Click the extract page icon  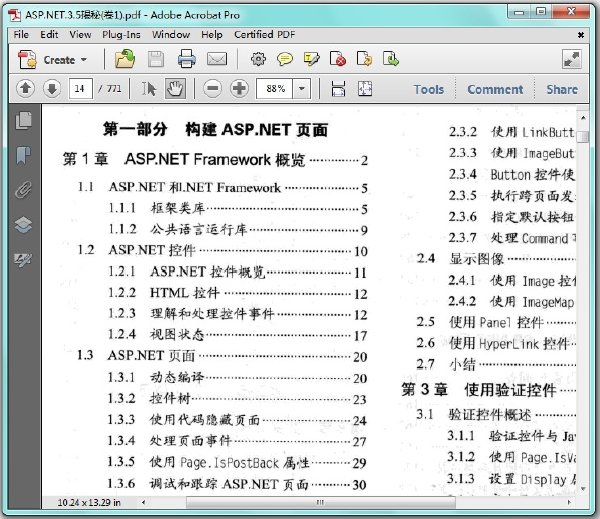(x=391, y=59)
